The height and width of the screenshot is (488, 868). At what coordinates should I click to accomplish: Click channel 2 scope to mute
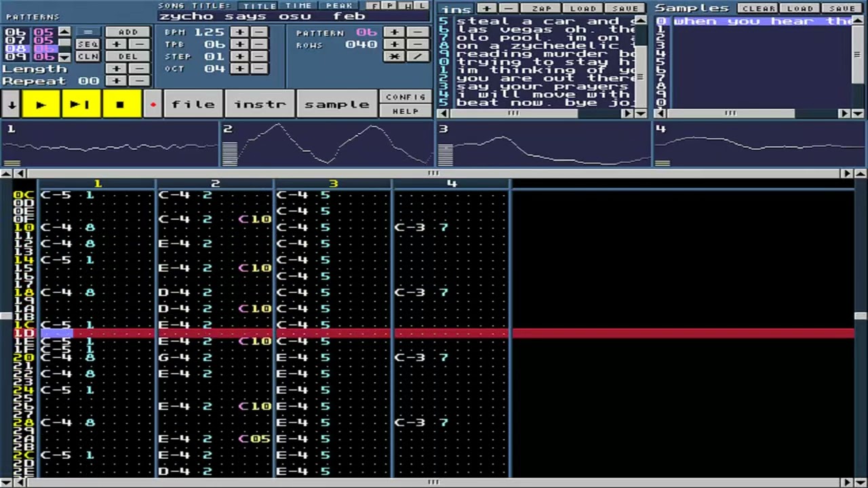pos(326,144)
